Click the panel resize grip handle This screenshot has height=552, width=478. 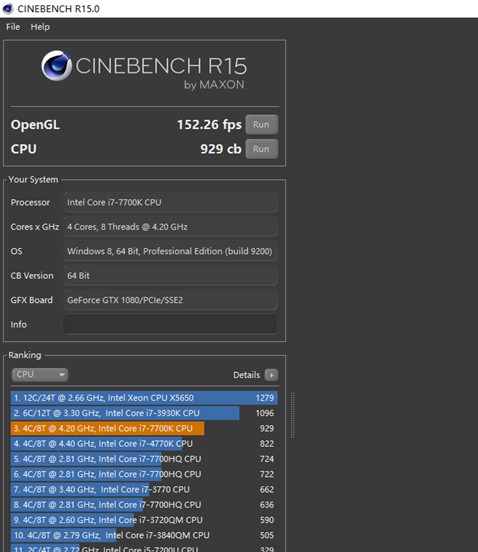[292, 415]
